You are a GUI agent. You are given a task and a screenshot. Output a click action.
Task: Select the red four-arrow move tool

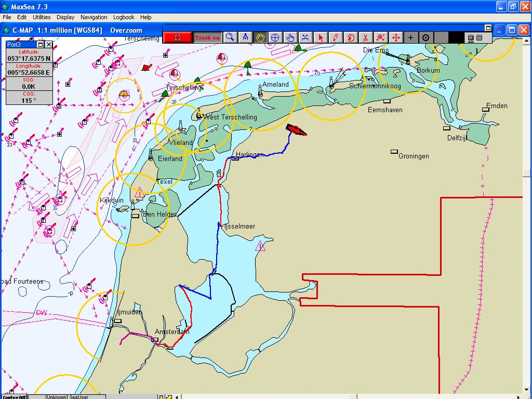[395, 37]
